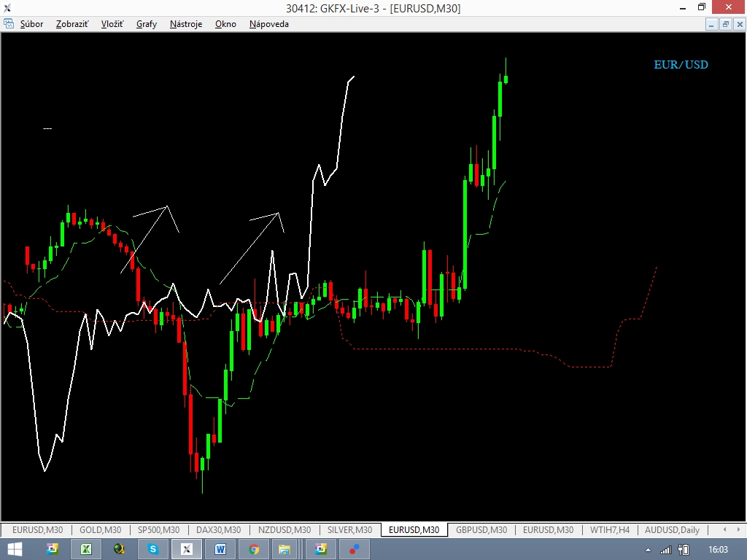Restore down the inner chart window
The width and height of the screenshot is (747, 560).
point(726,24)
